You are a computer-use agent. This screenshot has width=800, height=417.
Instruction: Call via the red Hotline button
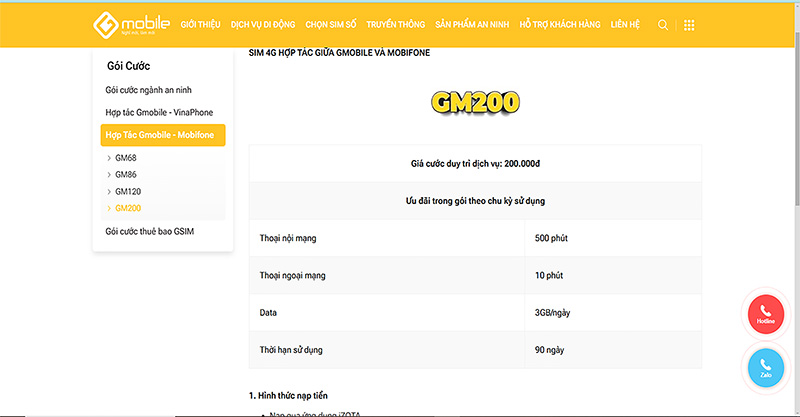click(x=765, y=314)
